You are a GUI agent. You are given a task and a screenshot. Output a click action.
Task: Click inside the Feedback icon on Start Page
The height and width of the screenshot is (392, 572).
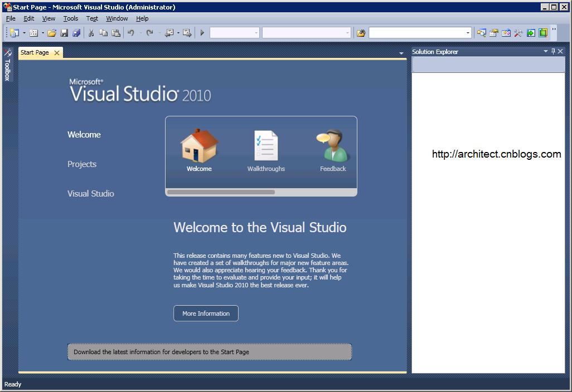(332, 144)
